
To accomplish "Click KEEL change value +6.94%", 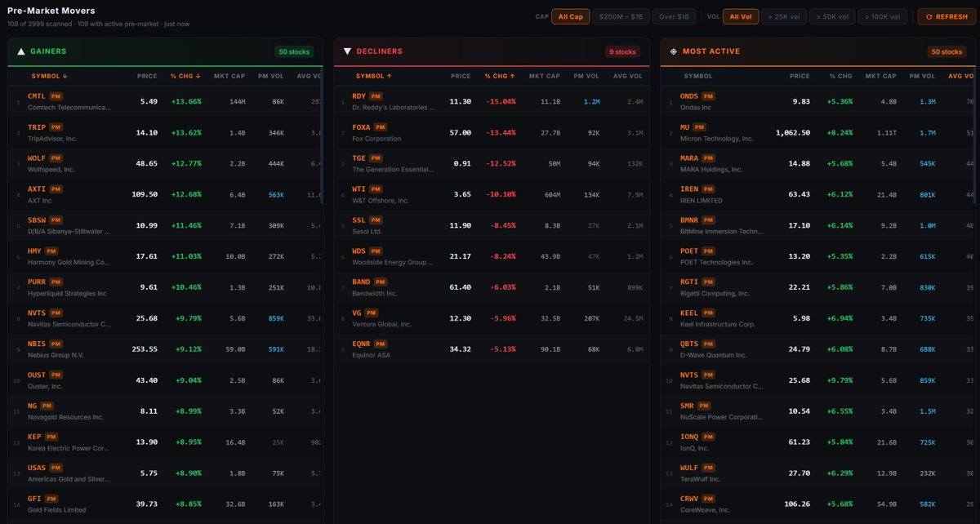I will tap(839, 318).
